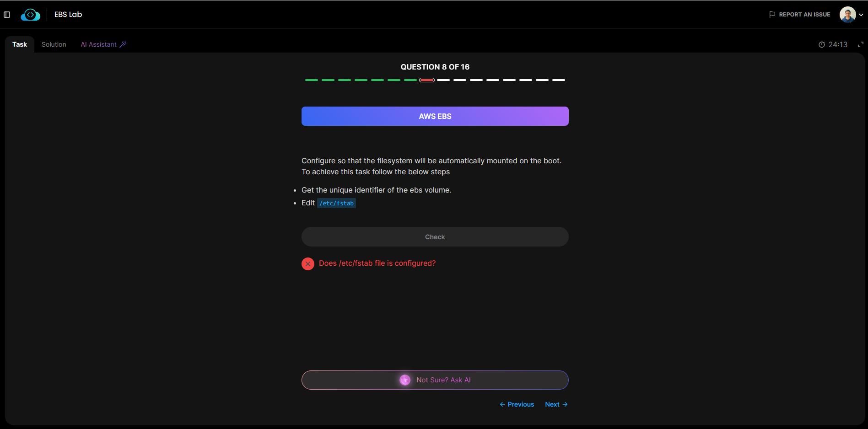Viewport: 868px width, 429px height.
Task: Click the 'EBS Lab' title
Action: [x=68, y=15]
